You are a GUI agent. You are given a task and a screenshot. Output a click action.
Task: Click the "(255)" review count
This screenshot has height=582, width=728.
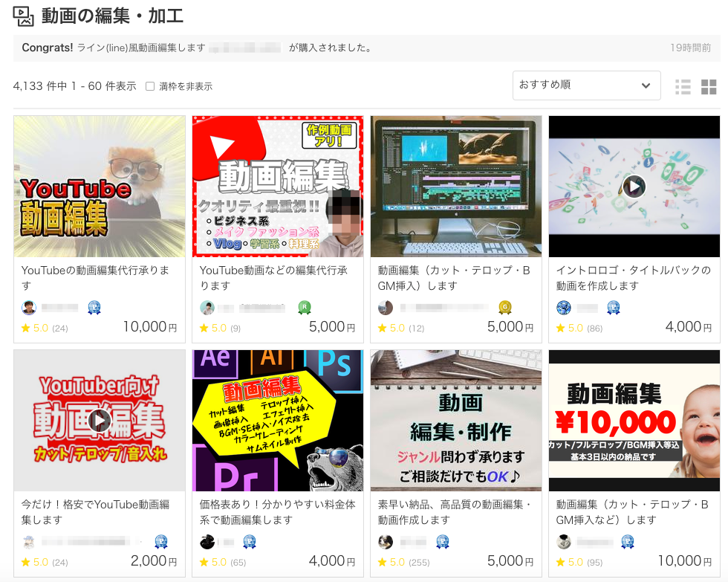(419, 563)
